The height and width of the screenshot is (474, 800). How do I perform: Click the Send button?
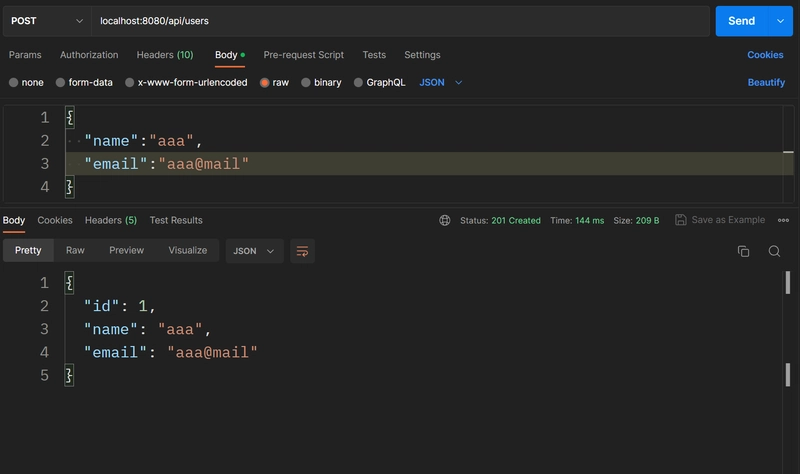741,21
